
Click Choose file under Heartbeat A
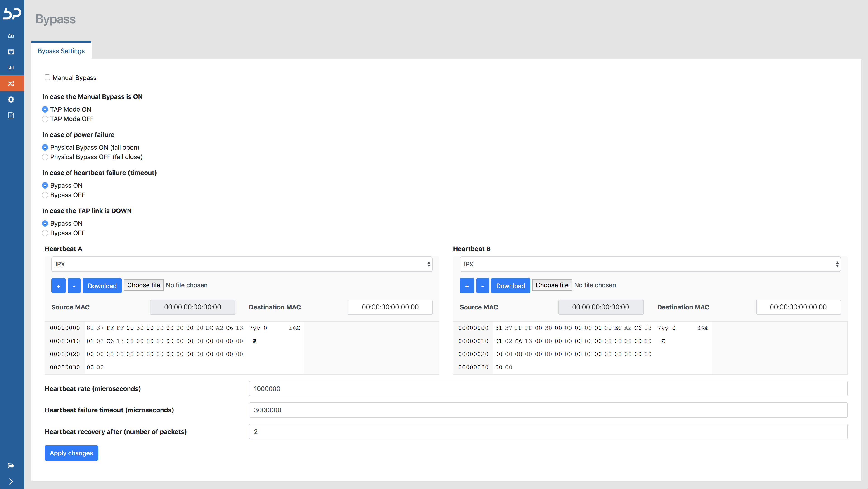click(144, 285)
